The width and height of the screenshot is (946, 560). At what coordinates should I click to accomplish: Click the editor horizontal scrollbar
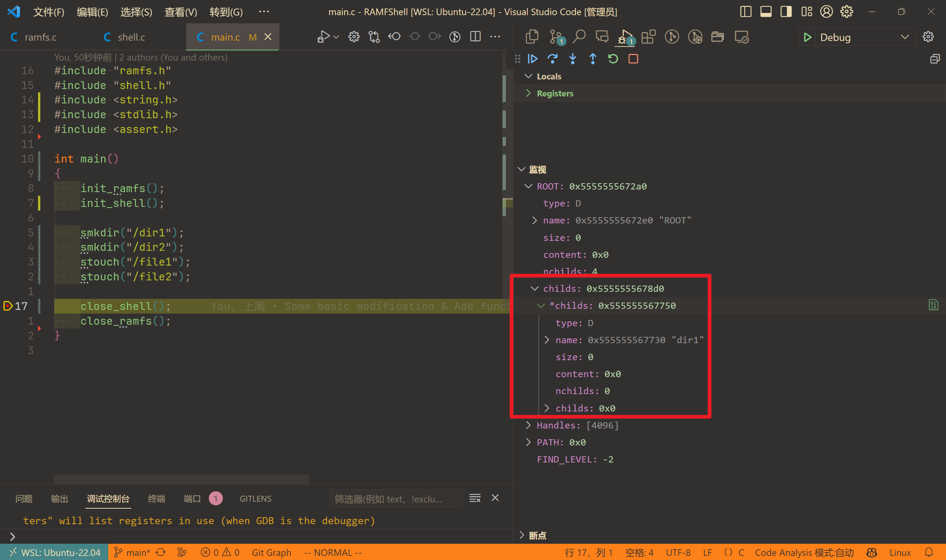click(x=181, y=479)
